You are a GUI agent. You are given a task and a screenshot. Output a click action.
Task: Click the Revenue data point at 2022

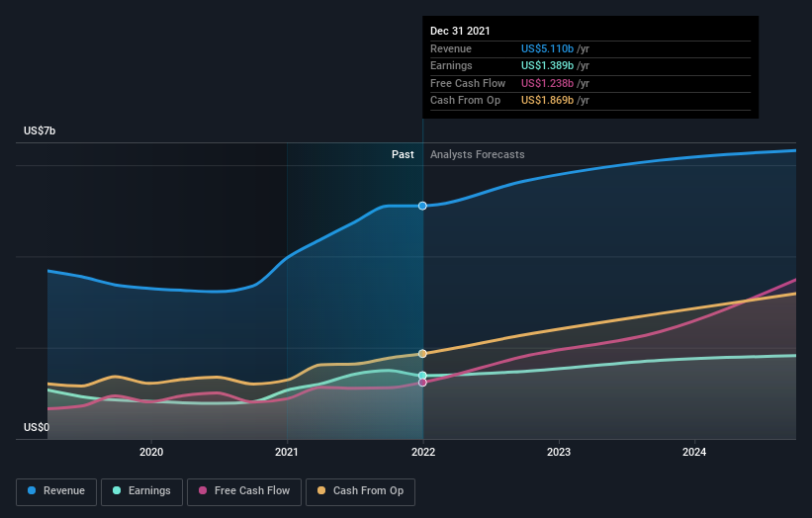[x=422, y=206]
